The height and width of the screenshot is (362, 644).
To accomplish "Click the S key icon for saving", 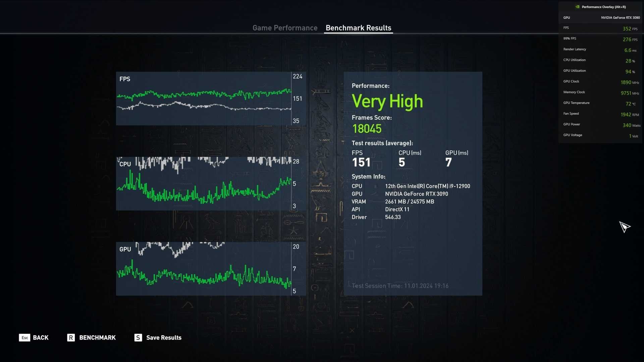I will tap(138, 338).
